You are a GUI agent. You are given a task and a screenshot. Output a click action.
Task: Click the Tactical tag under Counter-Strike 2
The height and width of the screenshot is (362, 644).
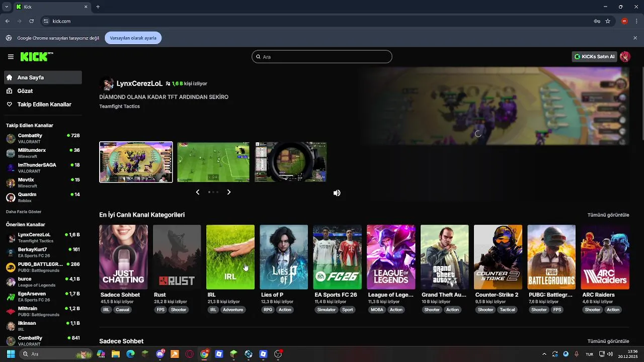tap(507, 310)
